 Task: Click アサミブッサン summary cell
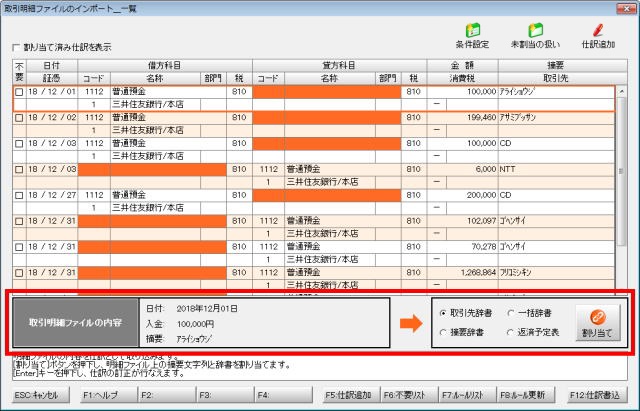click(x=556, y=118)
